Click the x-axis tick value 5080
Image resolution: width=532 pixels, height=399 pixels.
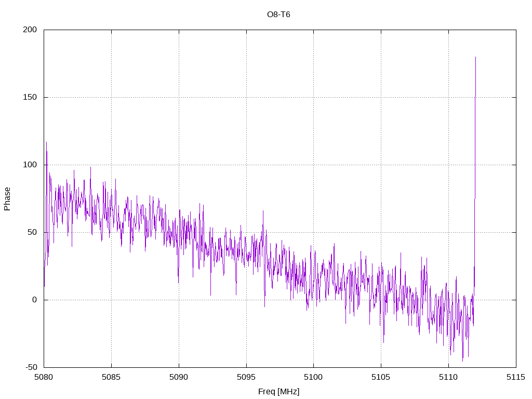pyautogui.click(x=44, y=377)
